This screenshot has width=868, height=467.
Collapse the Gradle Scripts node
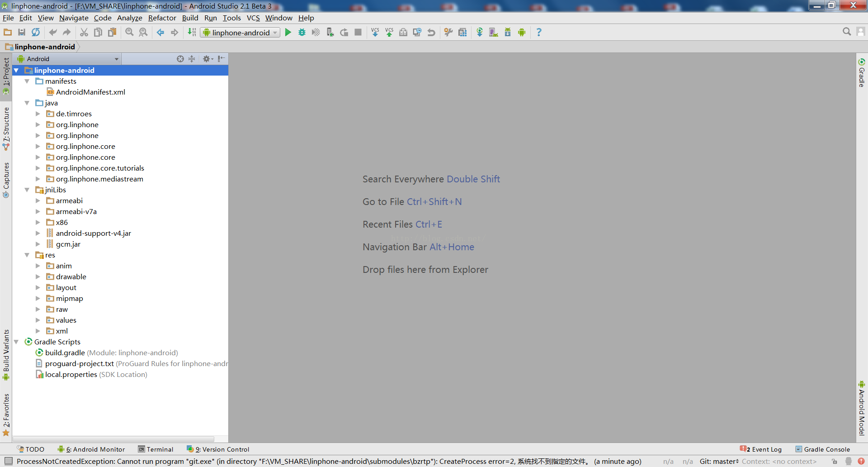(16, 342)
